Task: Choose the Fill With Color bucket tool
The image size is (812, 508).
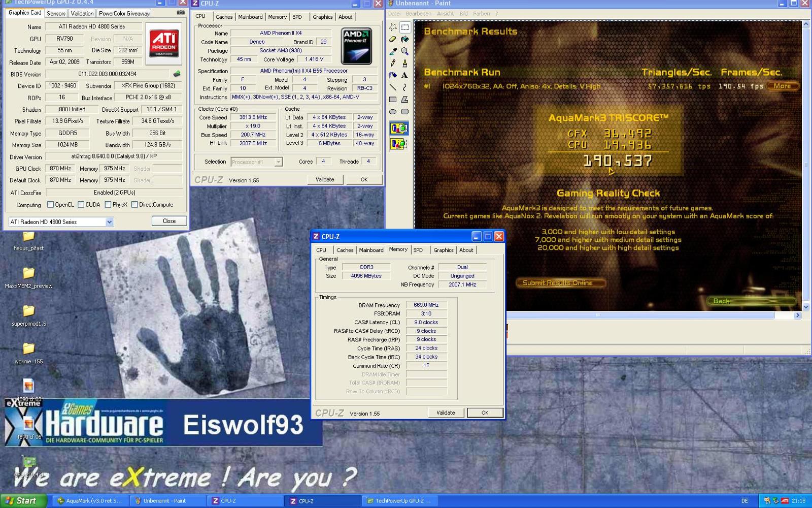Action: (405, 39)
